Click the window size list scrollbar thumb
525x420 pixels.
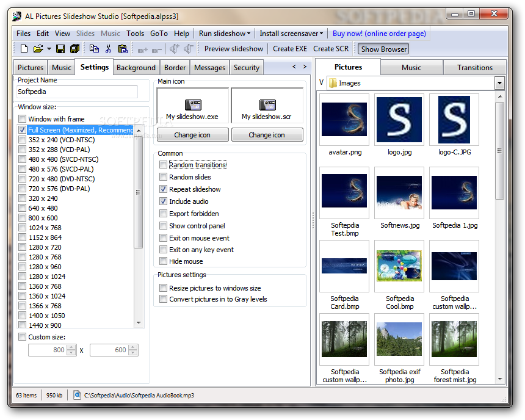[139, 192]
